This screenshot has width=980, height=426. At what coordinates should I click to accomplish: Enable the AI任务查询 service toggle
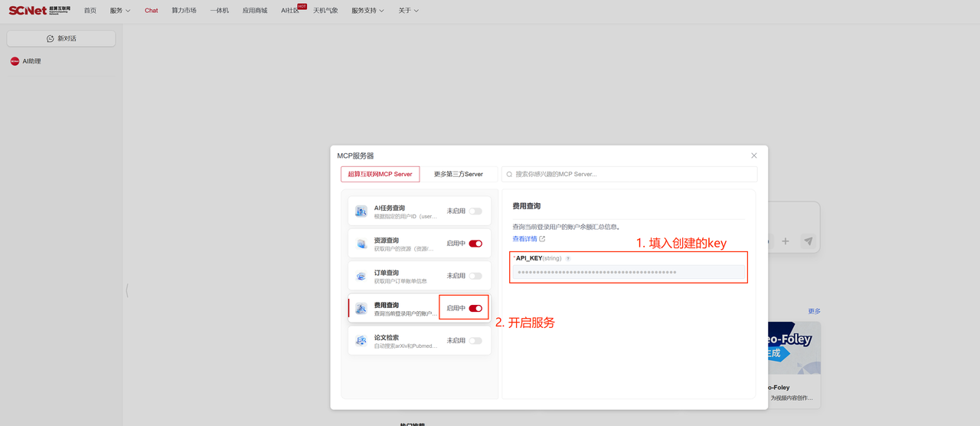475,211
